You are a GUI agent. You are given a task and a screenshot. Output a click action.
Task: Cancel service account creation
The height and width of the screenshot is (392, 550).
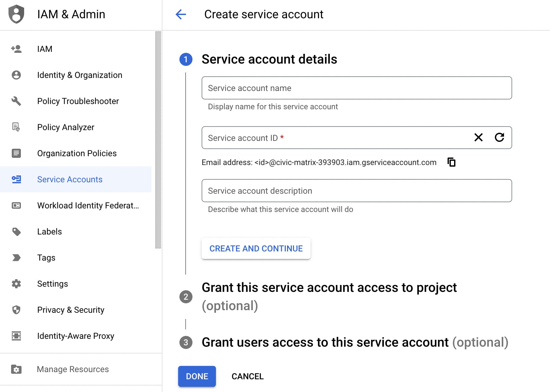click(247, 376)
